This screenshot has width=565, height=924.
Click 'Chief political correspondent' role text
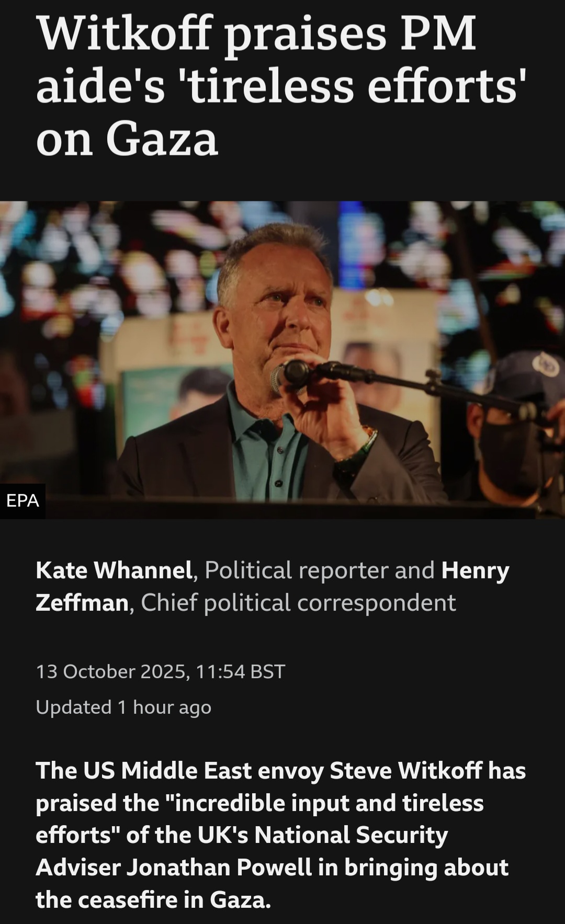point(298,603)
